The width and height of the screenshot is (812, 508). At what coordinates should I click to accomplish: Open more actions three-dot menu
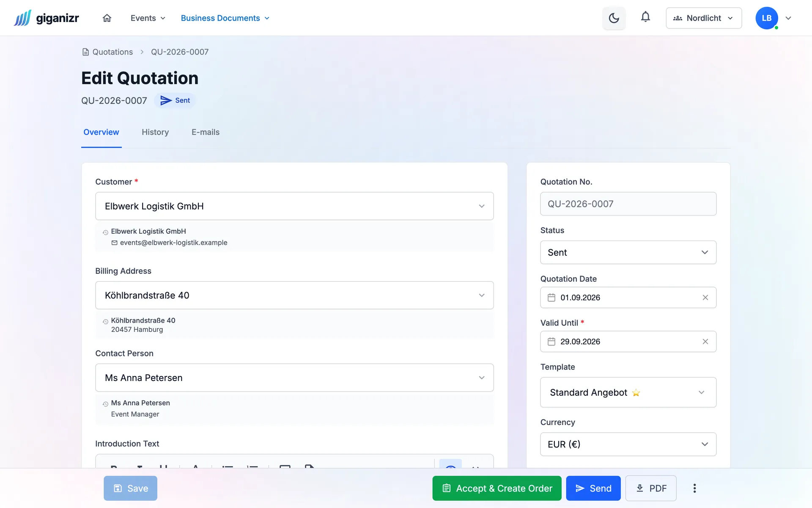(x=694, y=488)
